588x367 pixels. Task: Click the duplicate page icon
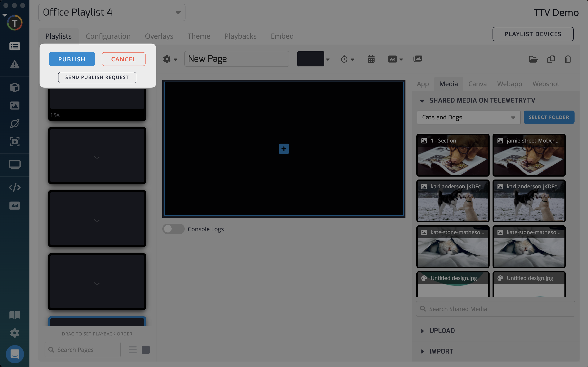click(551, 59)
